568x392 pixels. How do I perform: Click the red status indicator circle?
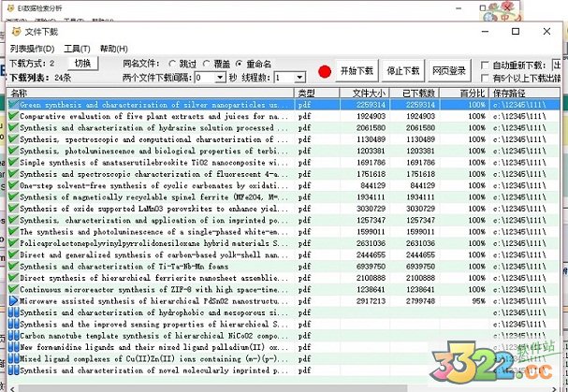(325, 71)
